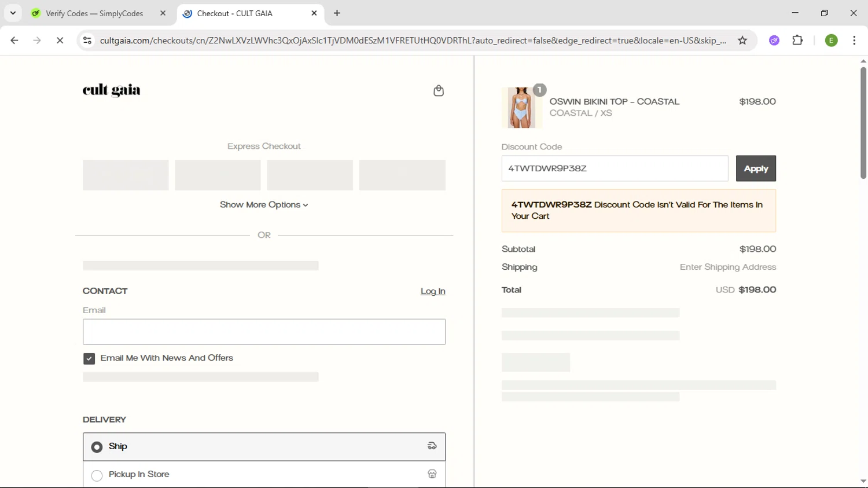Image resolution: width=868 pixels, height=488 pixels.
Task: Click the shipping truck icon in the Ship row
Action: [x=432, y=446]
